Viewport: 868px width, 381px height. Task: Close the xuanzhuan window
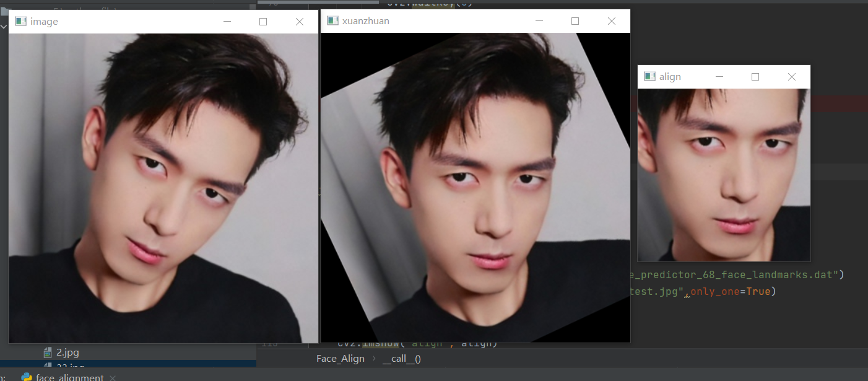(612, 21)
